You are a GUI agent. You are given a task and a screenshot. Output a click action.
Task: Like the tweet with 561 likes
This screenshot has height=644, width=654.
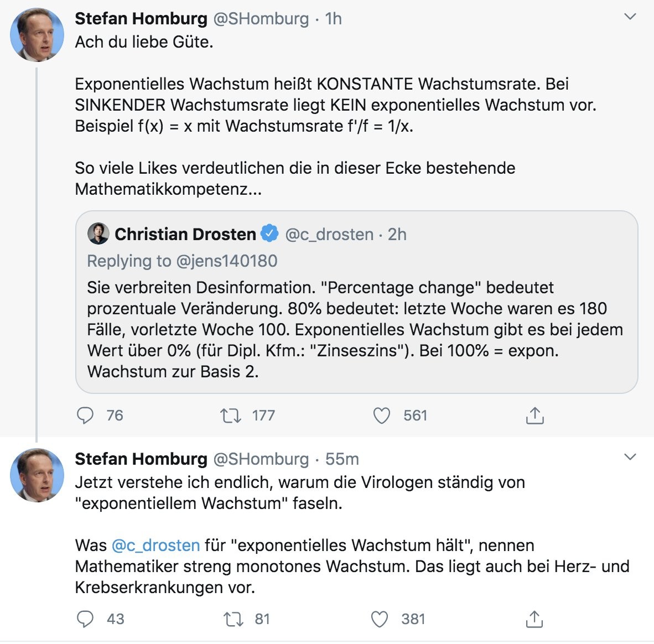[381, 416]
